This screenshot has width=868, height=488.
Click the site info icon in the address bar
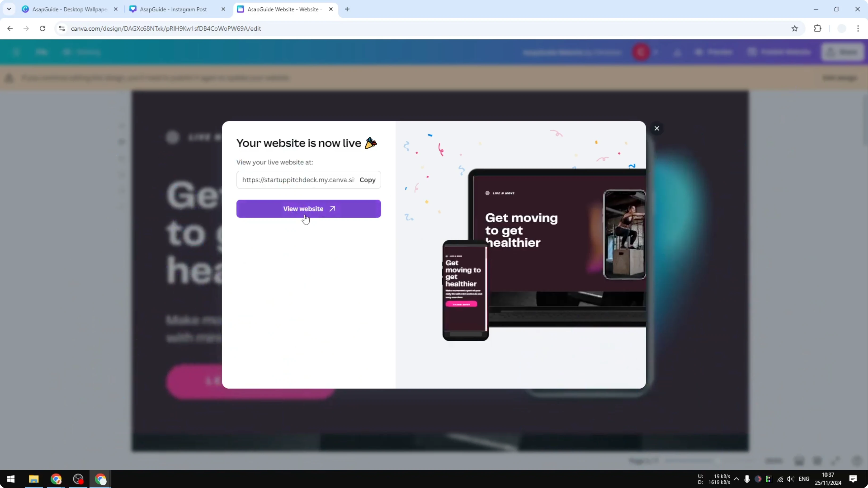tap(62, 29)
